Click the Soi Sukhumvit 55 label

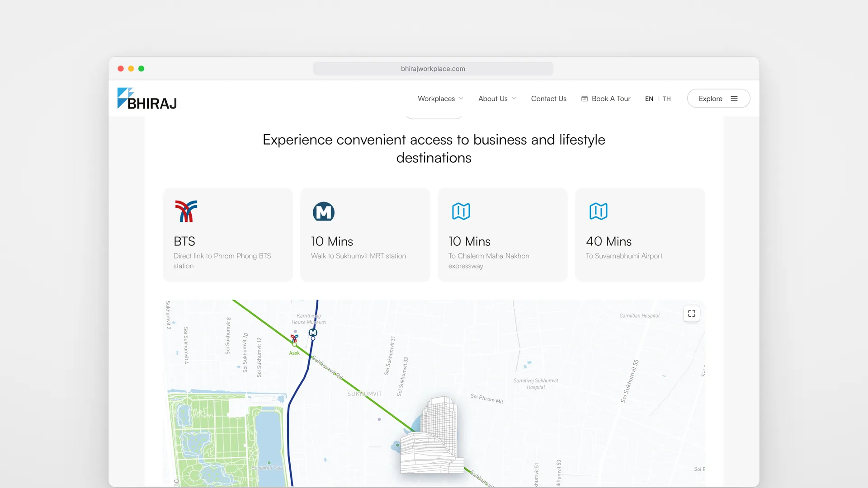pyautogui.click(x=630, y=381)
